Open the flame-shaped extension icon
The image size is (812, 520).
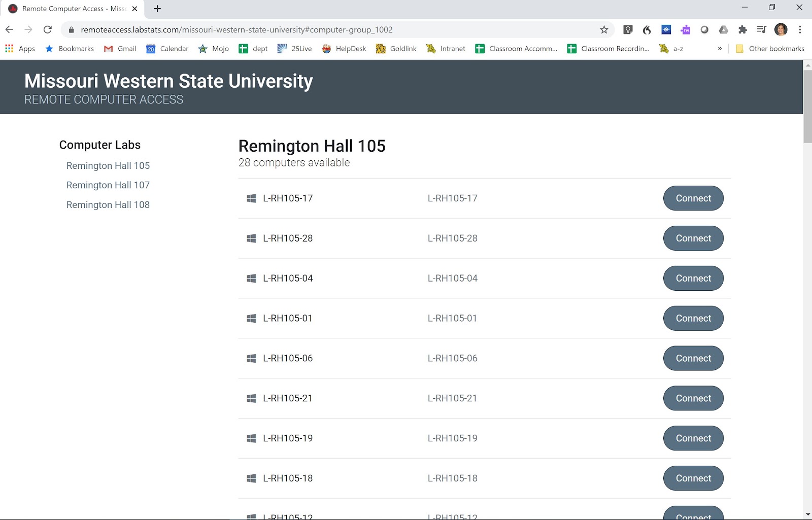(647, 29)
